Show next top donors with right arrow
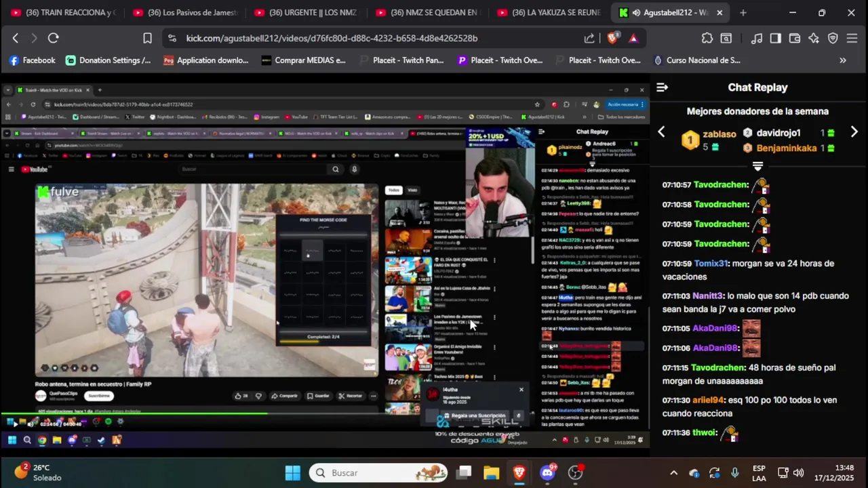868x488 pixels. 854,132
